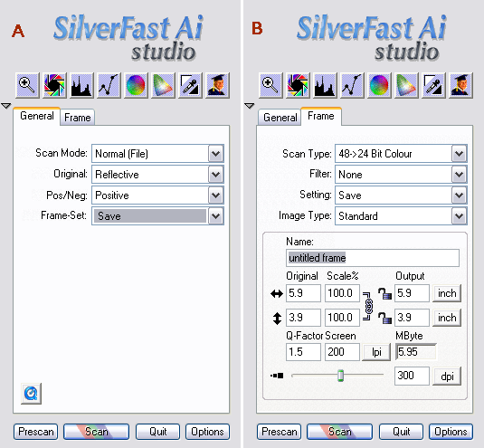Viewport: 484px width, 448px height.
Task: Open the Scan Mode dropdown
Action: (157, 154)
